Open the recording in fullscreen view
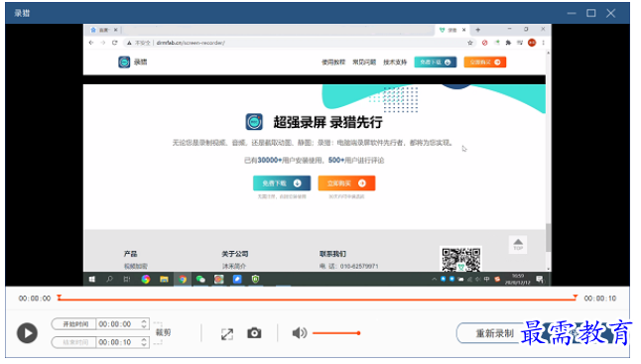 [x=227, y=334]
